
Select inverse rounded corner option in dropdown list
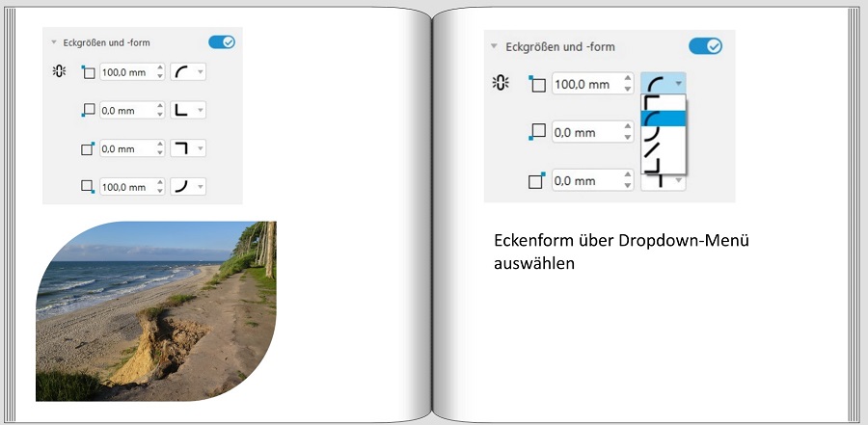664,134
